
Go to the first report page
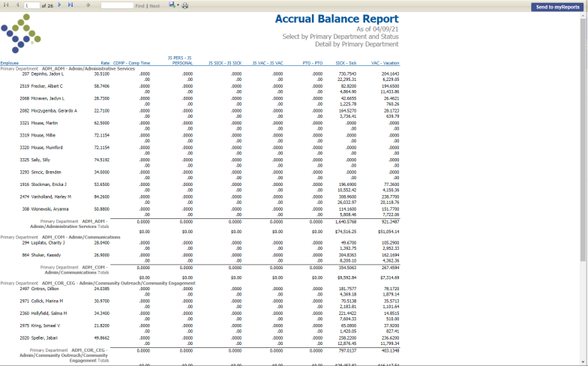coord(6,4)
